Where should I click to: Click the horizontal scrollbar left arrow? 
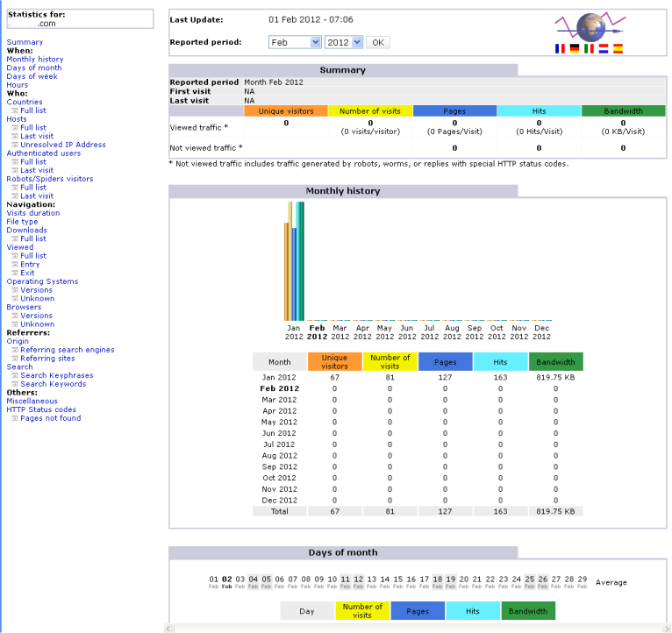tap(168, 629)
